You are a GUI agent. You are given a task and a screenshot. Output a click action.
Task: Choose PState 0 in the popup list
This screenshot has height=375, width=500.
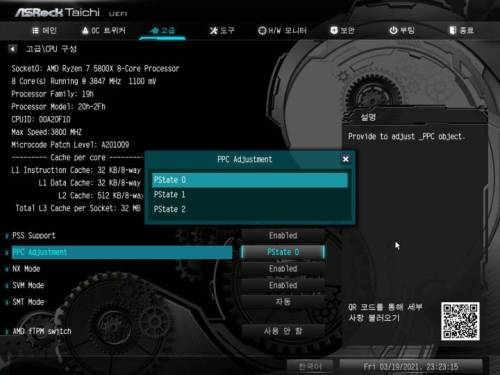click(x=250, y=180)
